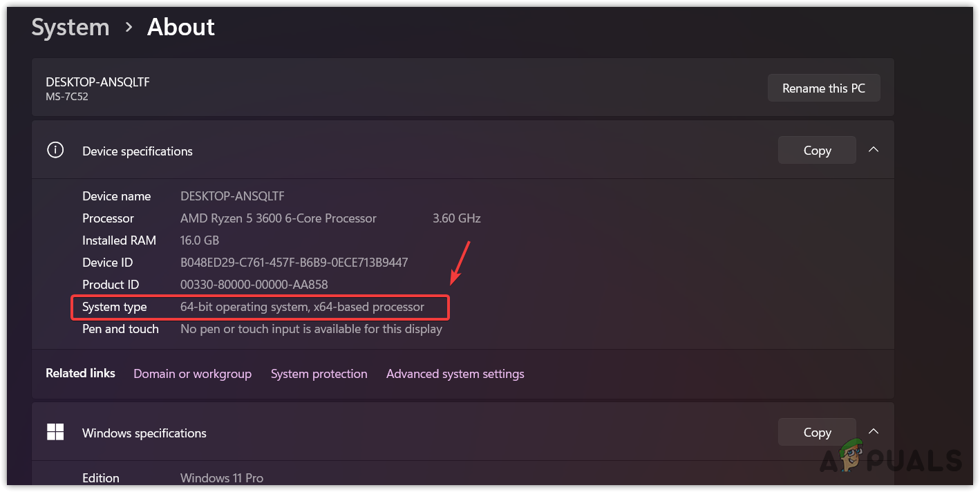
Task: Click the About breadcrumb title
Action: [180, 28]
